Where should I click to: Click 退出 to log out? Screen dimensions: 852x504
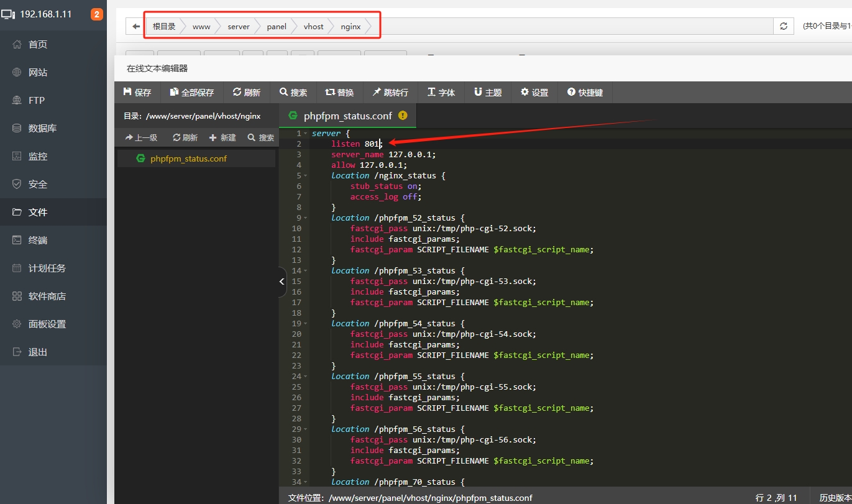pos(38,352)
